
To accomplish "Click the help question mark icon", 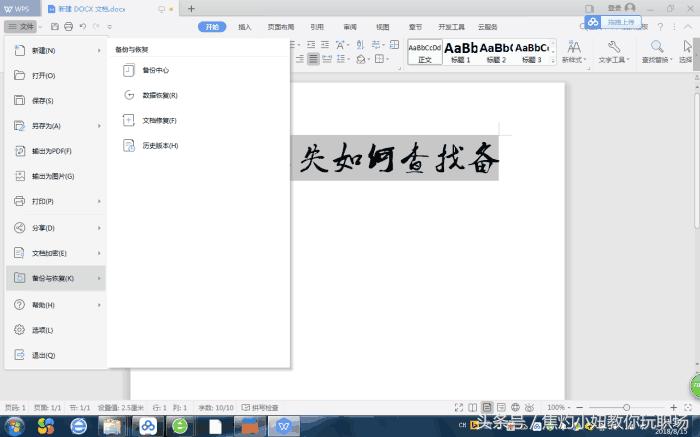I will [660, 27].
